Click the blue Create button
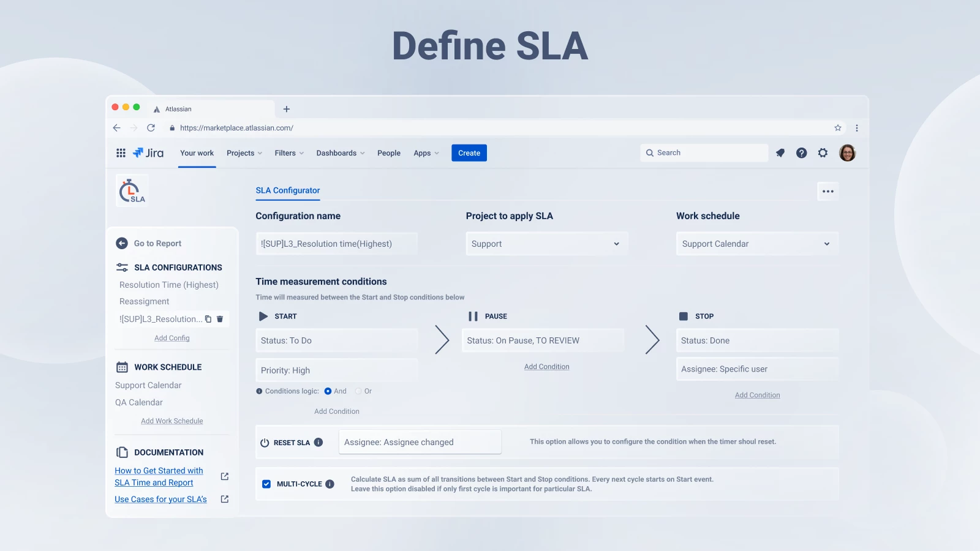This screenshot has width=980, height=551. [469, 153]
